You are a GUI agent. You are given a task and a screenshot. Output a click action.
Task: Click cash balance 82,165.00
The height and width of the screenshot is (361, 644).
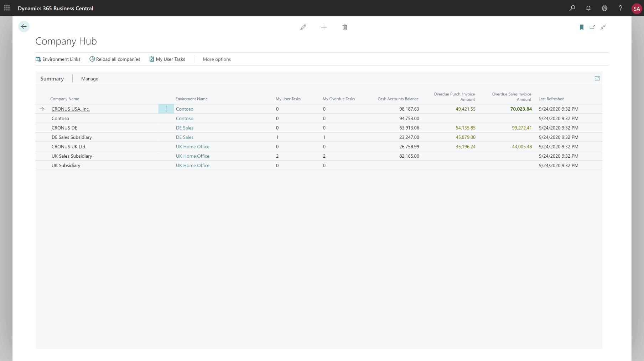coord(409,156)
